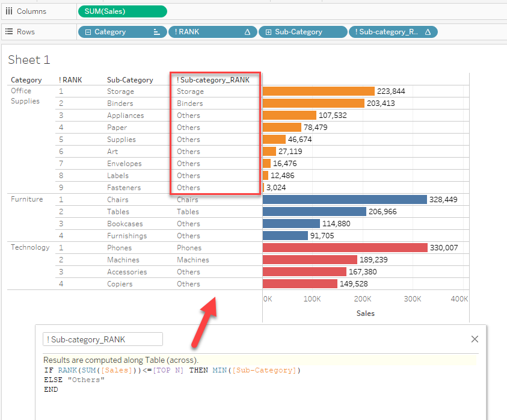The image size is (507, 420).
Task: Close the calculation editor with X
Action: click(x=475, y=339)
